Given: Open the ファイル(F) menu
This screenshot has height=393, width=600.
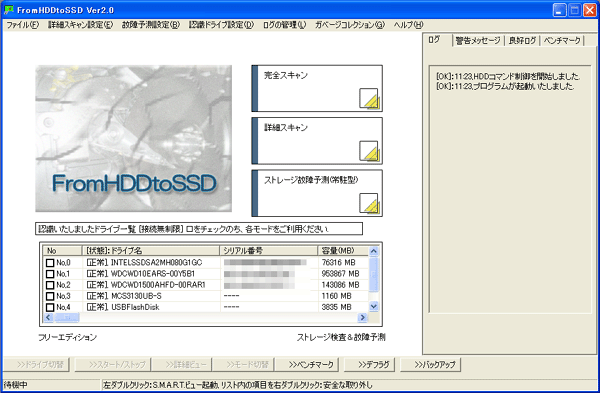Looking at the screenshot, I should pos(23,25).
